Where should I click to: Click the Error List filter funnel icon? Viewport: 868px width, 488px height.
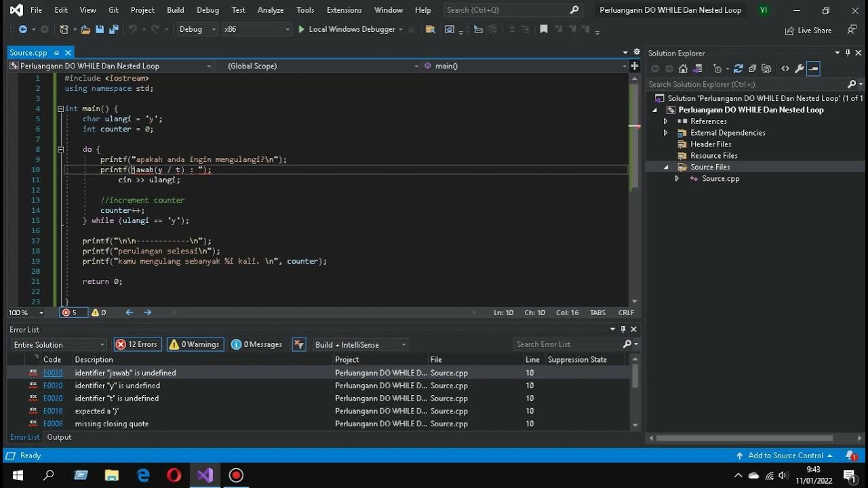[299, 344]
